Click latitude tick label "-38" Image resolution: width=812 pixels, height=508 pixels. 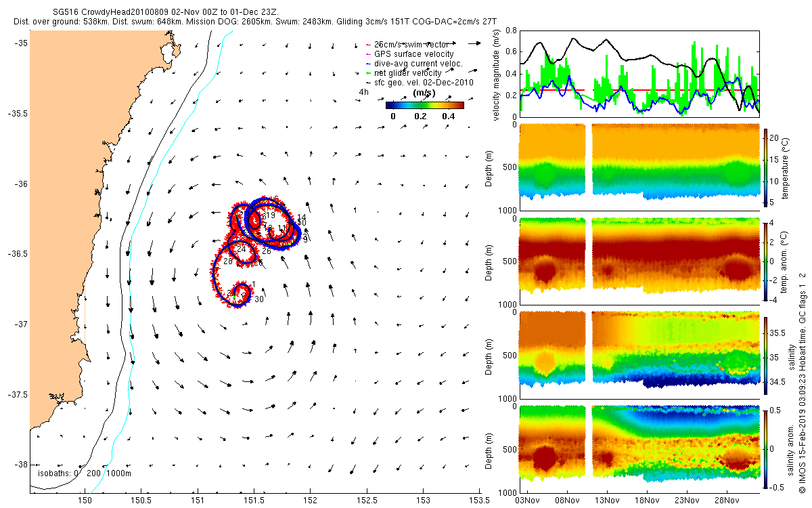coord(22,465)
